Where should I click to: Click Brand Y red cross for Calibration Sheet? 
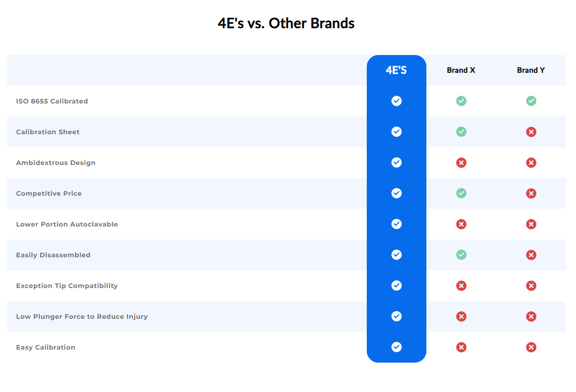531,132
